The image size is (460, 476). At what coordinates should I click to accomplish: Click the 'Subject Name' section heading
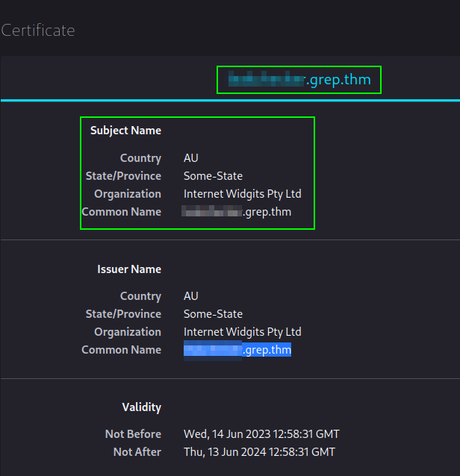(125, 131)
